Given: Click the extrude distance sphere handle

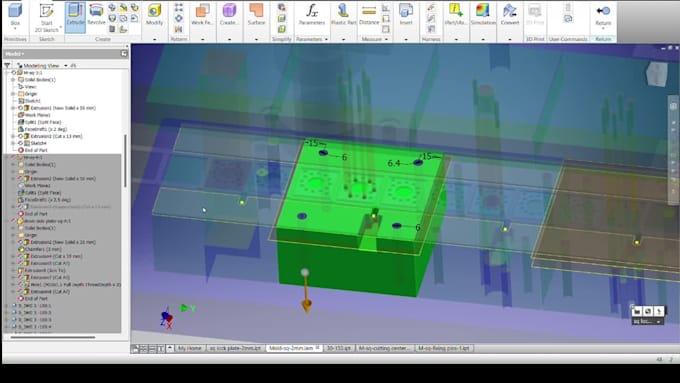Looking at the screenshot, I should click(x=305, y=272).
